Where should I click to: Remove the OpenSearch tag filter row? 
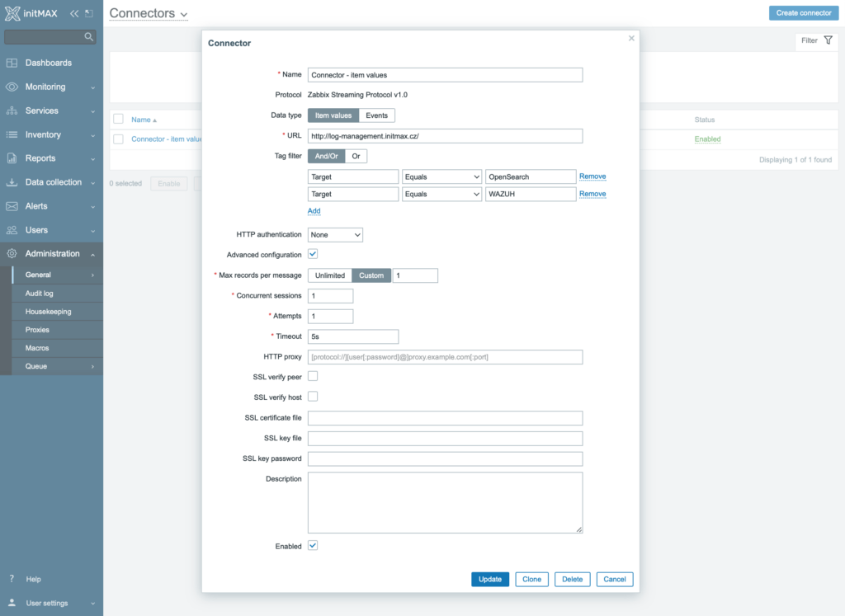pyautogui.click(x=592, y=176)
